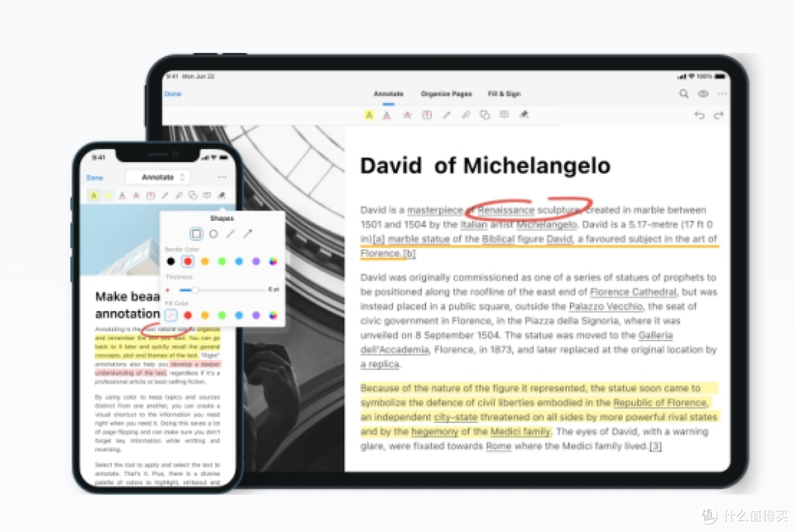Pick purple as the border color
Screen dimensions: 795x532
(x=256, y=261)
